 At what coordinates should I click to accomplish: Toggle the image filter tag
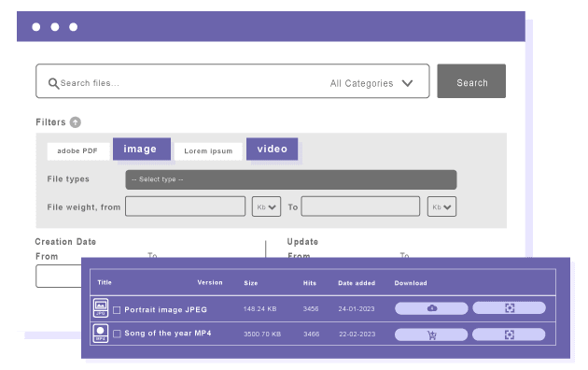[141, 149]
